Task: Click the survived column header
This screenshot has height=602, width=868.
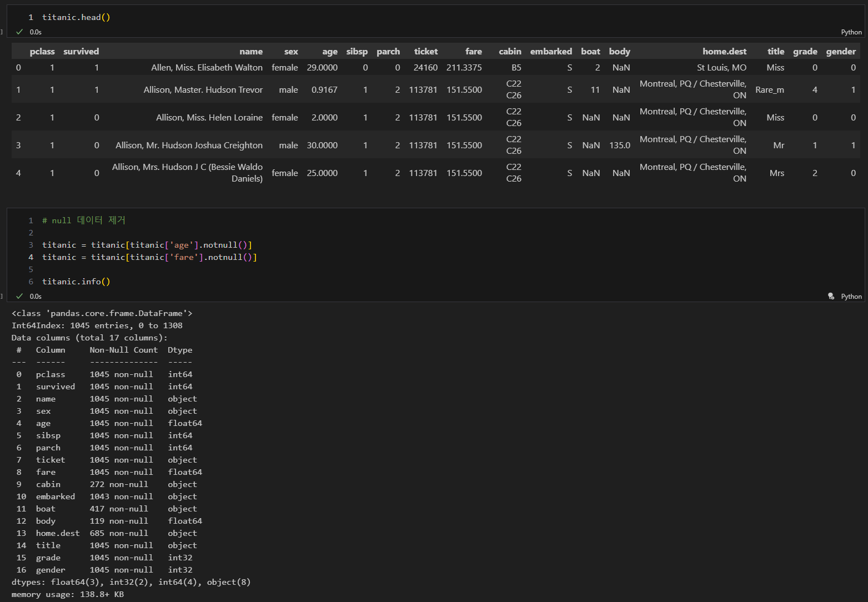Action: point(81,51)
